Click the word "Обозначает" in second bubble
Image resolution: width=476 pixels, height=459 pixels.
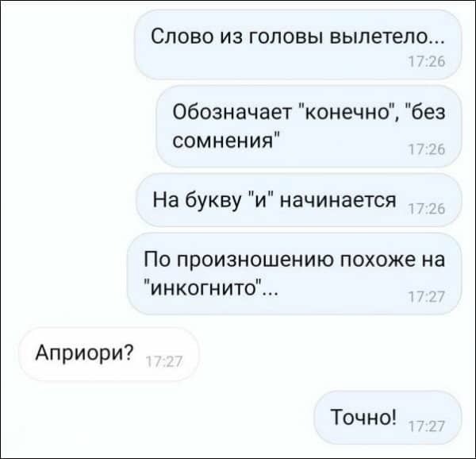click(232, 113)
